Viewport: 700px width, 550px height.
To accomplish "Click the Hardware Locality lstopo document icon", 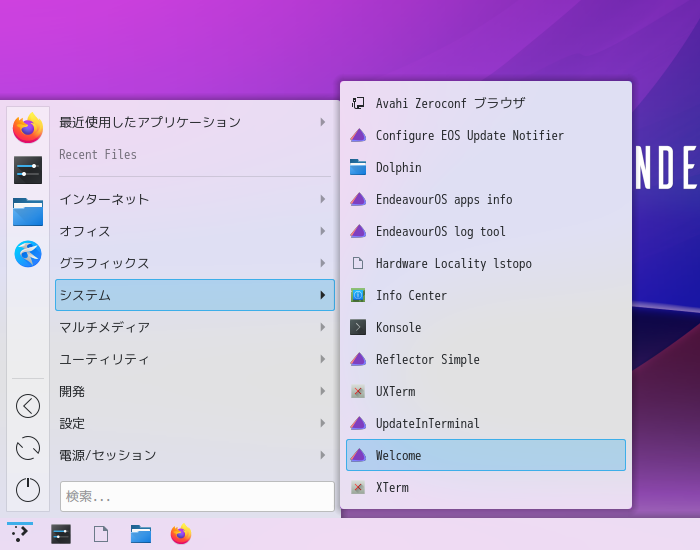I will pos(358,263).
